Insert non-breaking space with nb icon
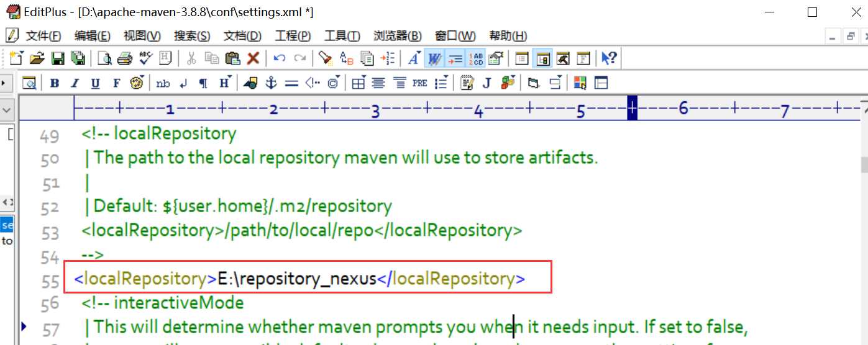 click(163, 83)
